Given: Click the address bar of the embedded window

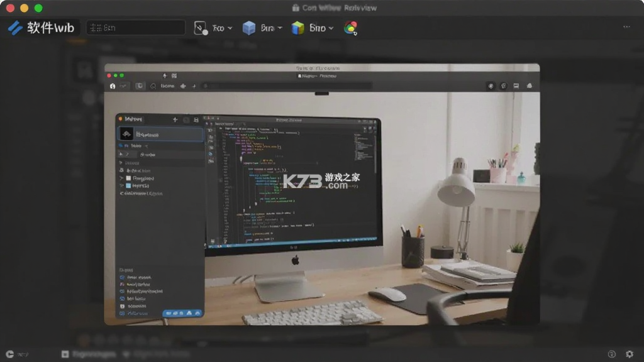Looking at the screenshot, I should point(287,85).
